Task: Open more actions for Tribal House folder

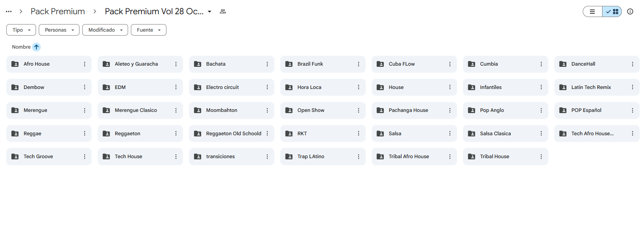Action: click(x=541, y=157)
